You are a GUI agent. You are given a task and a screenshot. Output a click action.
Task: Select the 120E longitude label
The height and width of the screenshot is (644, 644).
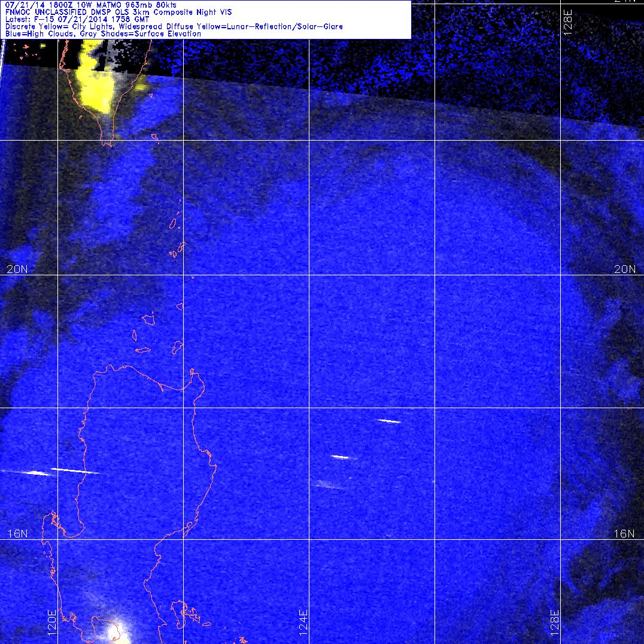coord(51,621)
